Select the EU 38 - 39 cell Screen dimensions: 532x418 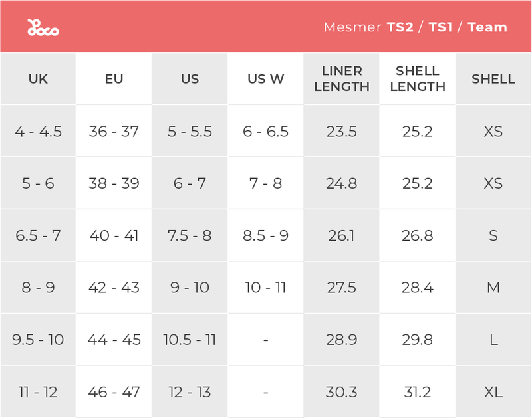click(114, 183)
